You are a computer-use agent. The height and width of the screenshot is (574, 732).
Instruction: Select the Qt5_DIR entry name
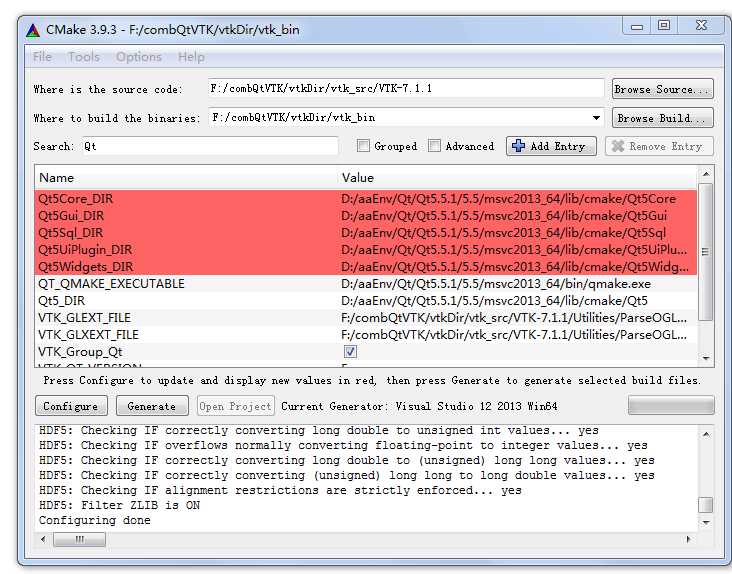tap(62, 301)
